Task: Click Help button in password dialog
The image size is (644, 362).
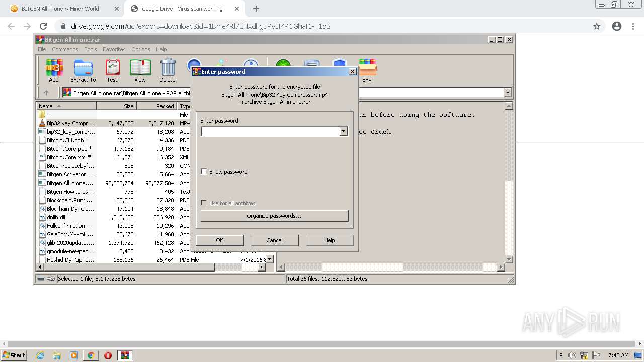Action: click(330, 240)
